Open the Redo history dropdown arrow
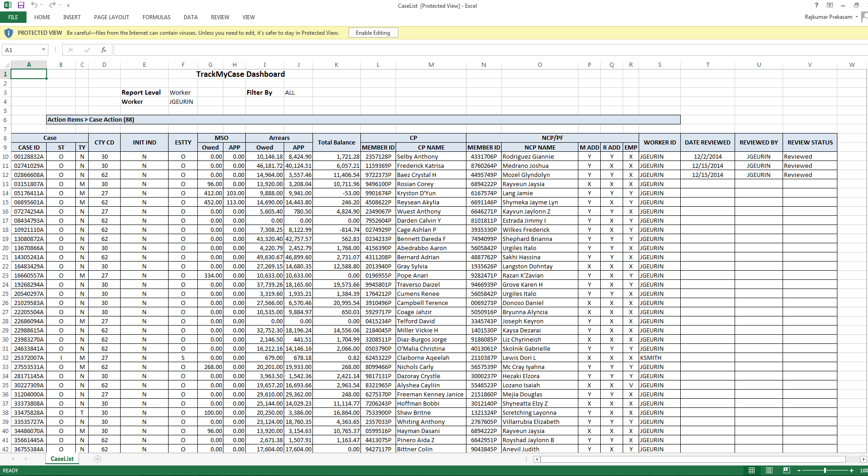The image size is (868, 476). [x=59, y=5]
